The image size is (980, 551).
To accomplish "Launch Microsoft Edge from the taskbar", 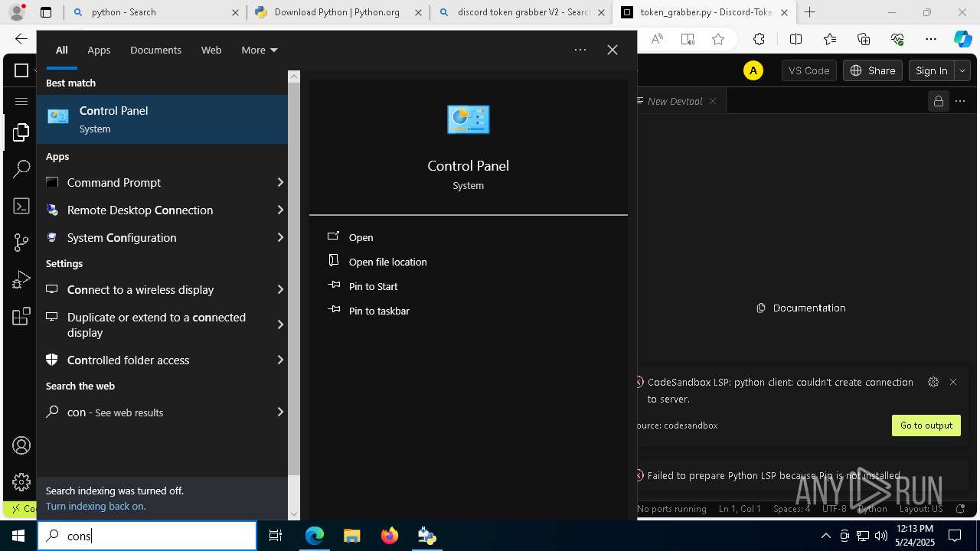I will click(315, 536).
